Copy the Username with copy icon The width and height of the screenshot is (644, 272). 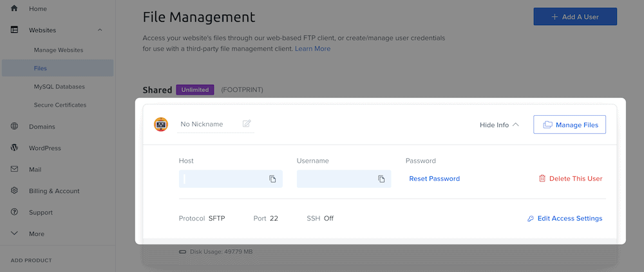381,179
